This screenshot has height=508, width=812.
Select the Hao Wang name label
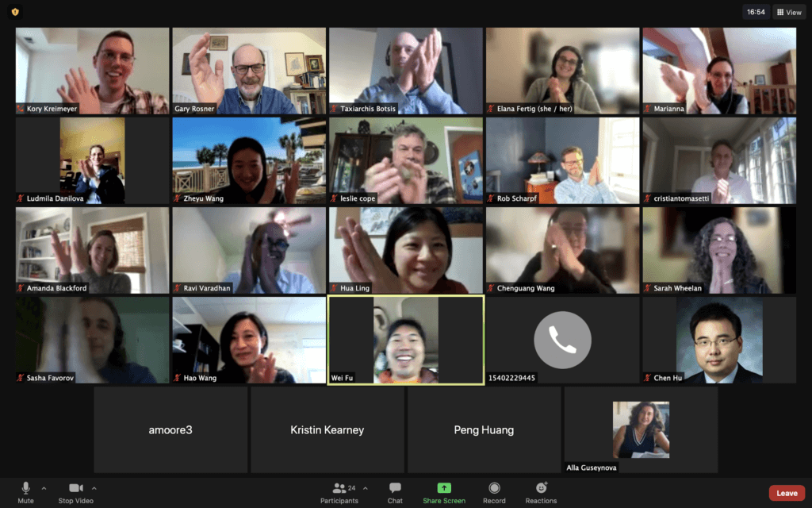tap(200, 378)
